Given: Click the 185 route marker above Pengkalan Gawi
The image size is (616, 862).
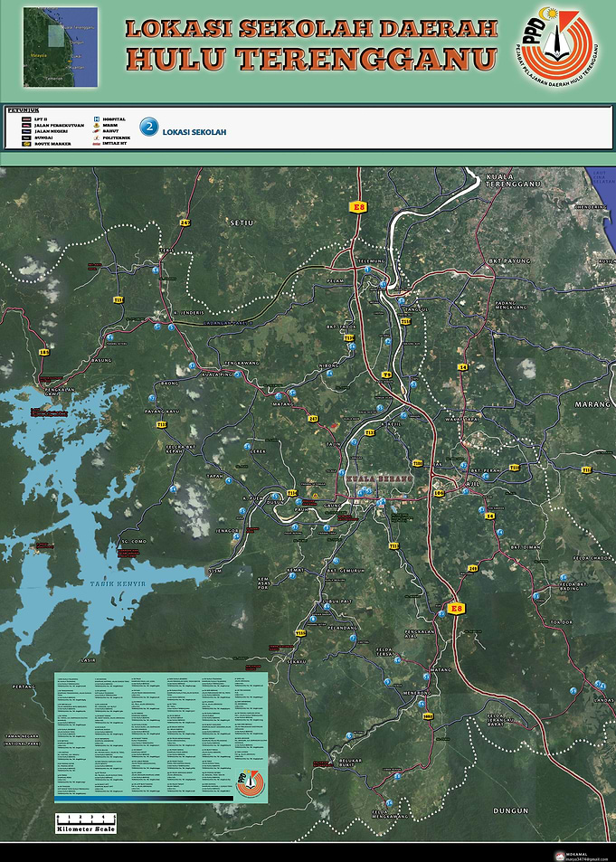Looking at the screenshot, I should [44, 351].
